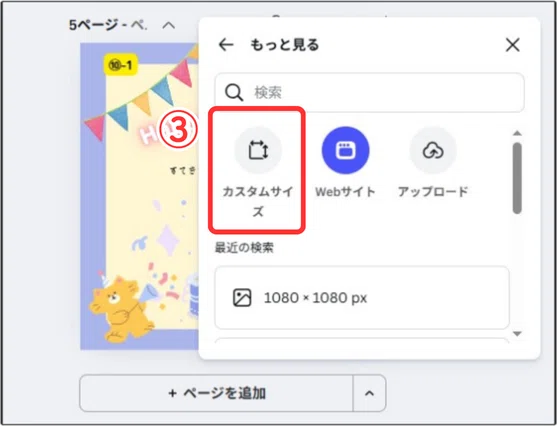Screen dimensions: 557x426
Task: Expand chevron next to ページを追加
Action: pos(369,393)
